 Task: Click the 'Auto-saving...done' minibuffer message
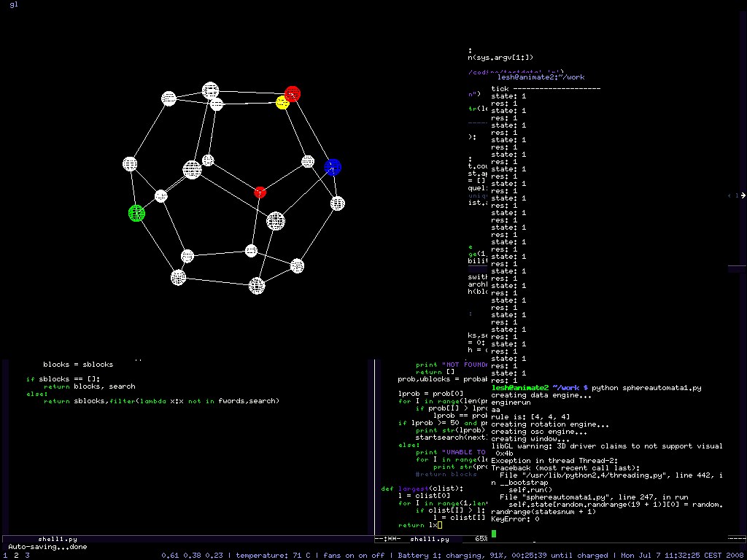click(x=47, y=547)
